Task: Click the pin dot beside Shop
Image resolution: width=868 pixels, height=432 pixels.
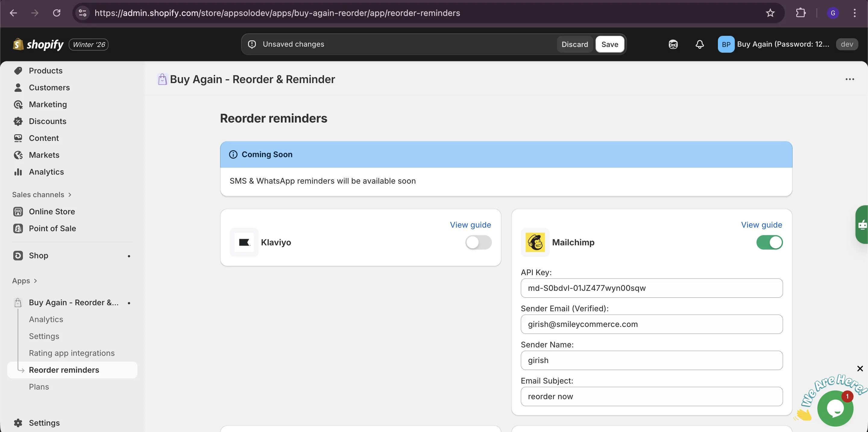Action: [129, 256]
